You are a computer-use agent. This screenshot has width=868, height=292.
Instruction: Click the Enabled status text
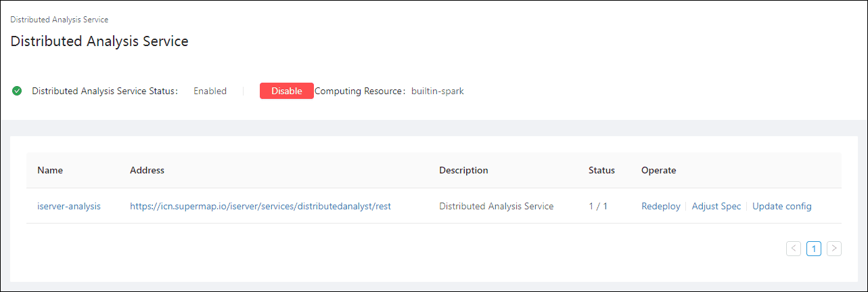[x=210, y=91]
